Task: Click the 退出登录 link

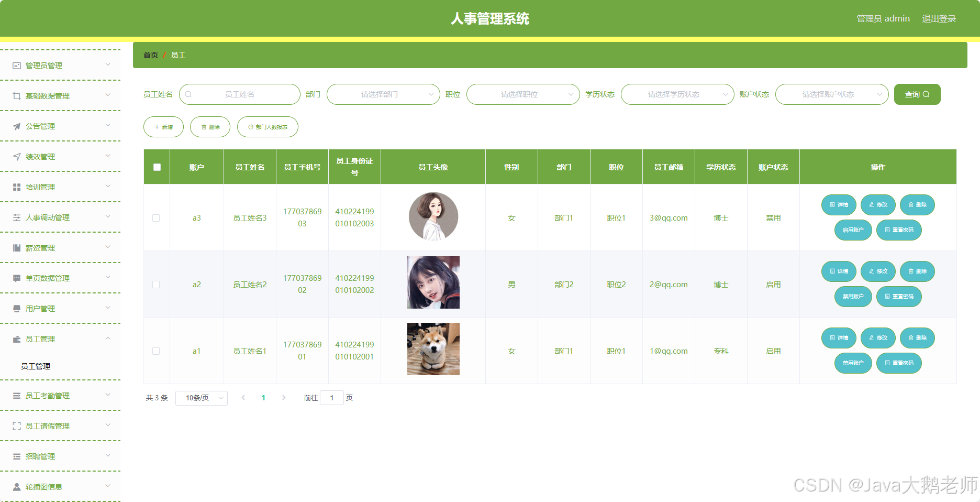Action: coord(939,19)
